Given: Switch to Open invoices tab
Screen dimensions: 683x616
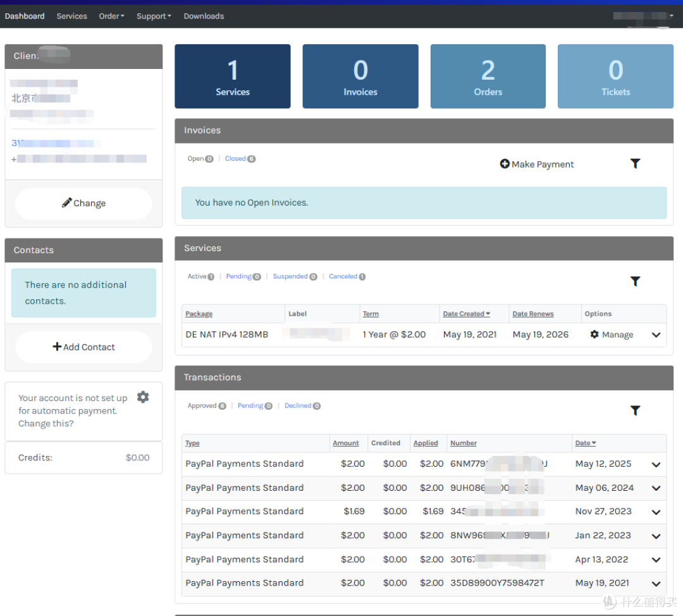Looking at the screenshot, I should coord(200,159).
